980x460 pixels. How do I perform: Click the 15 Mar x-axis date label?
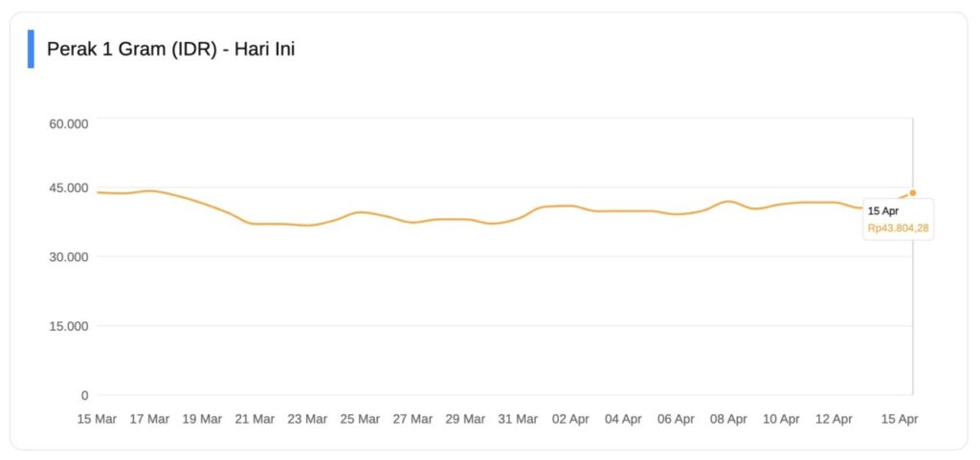tap(97, 419)
